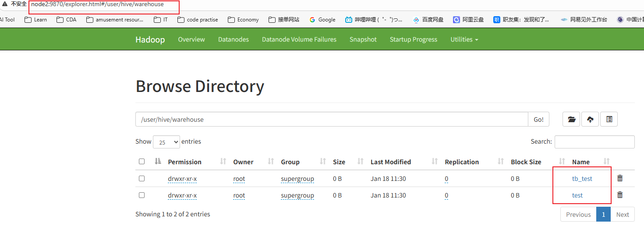Select the checkbox for test row
Image resolution: width=644 pixels, height=233 pixels.
click(x=142, y=195)
